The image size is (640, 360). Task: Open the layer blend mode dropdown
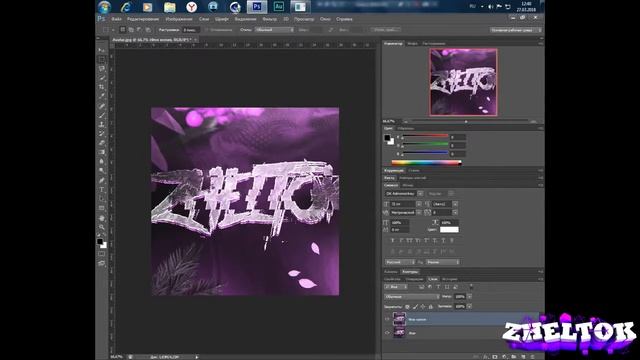pos(412,296)
